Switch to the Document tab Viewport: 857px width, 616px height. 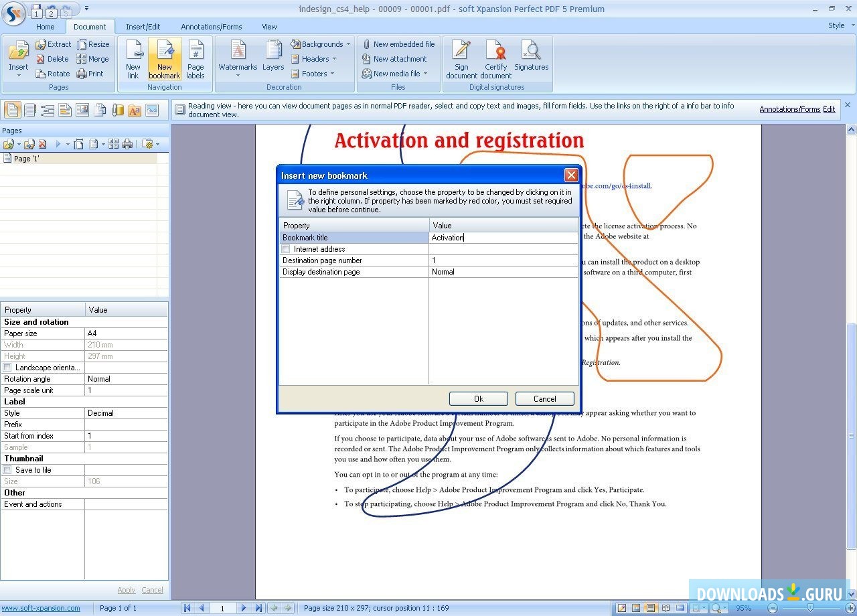coord(90,27)
